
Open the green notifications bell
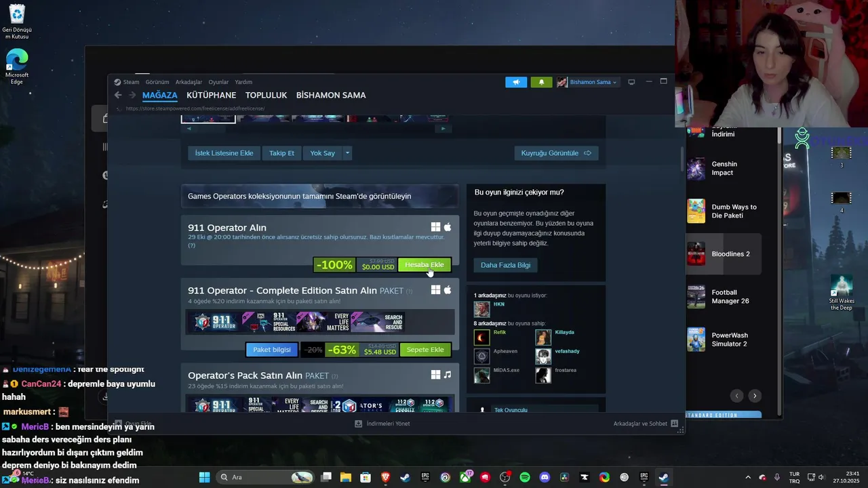point(541,82)
